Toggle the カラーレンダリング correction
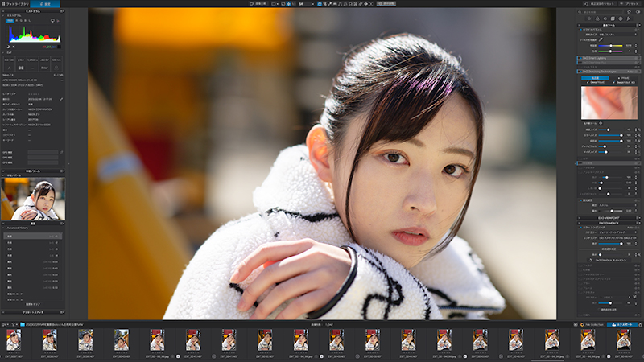This screenshot has height=362, width=644. pos(580,228)
